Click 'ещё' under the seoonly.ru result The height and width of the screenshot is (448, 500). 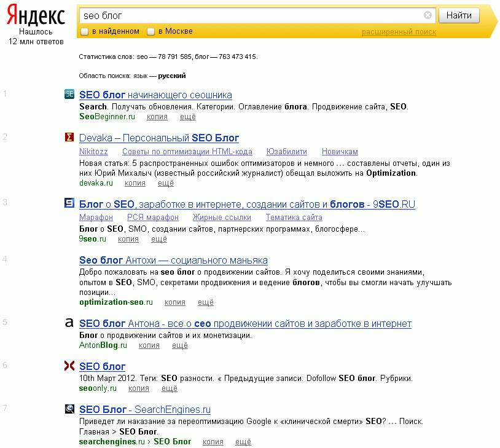pyautogui.click(x=170, y=388)
